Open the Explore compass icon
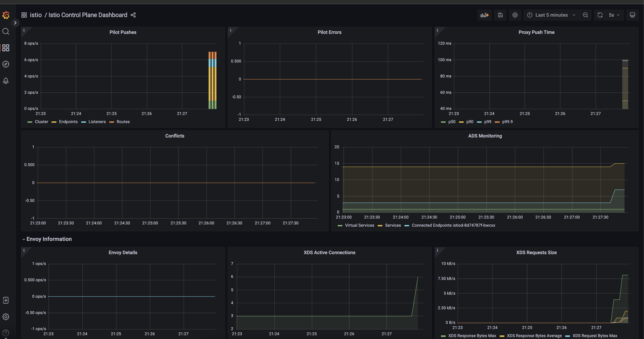644x339 pixels. coord(6,64)
